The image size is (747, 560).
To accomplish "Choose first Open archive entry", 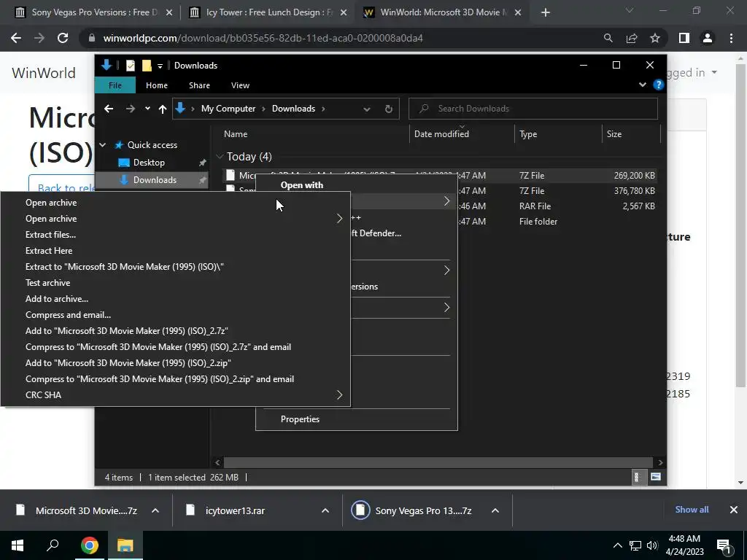I will point(175,203).
